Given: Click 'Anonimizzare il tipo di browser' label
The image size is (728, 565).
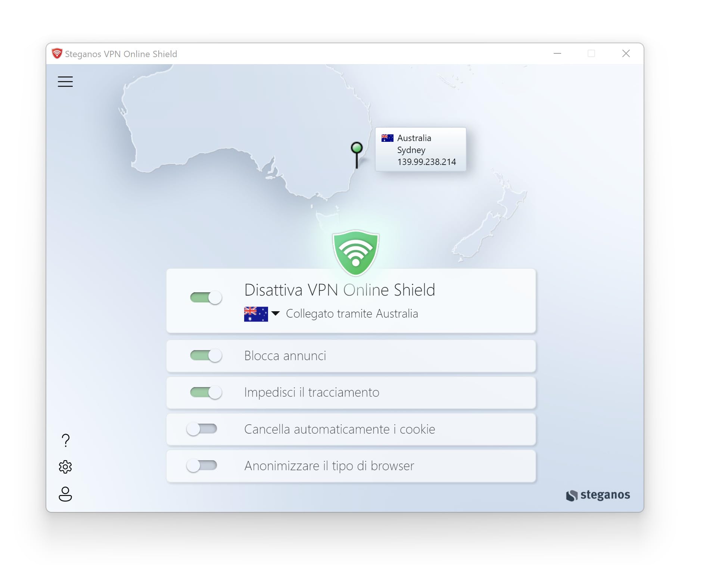Looking at the screenshot, I should point(329,466).
